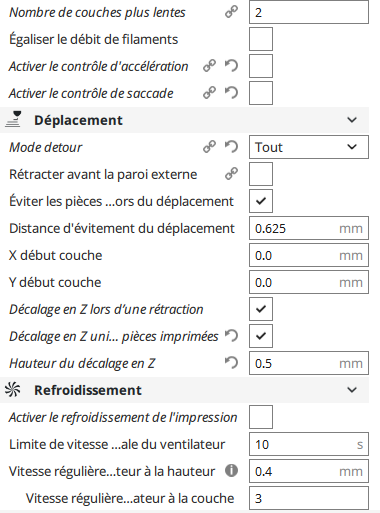Reset Activer le contrôle d'accélération with revert arrow
Screen dimensions: 380x513
click(x=231, y=66)
